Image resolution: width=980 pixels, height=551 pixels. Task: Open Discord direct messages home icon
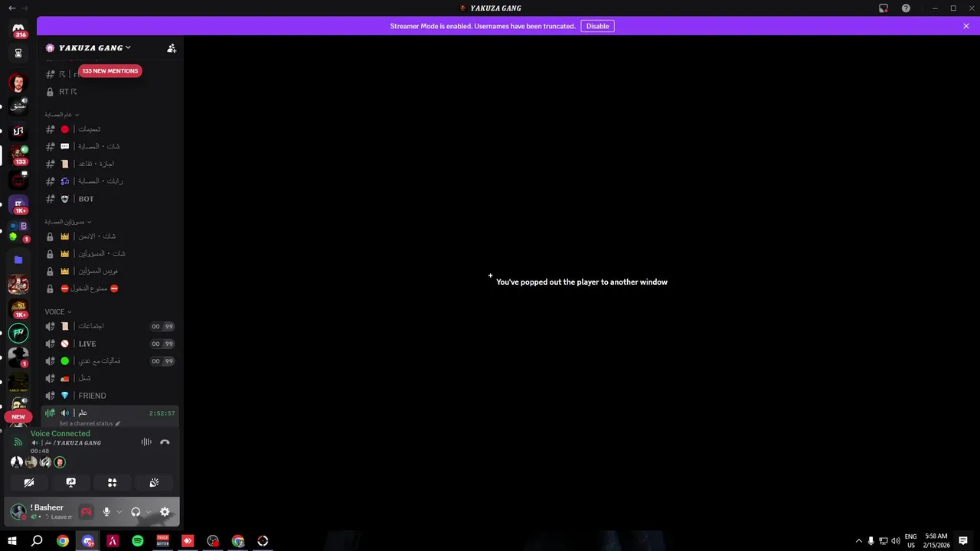[x=18, y=30]
